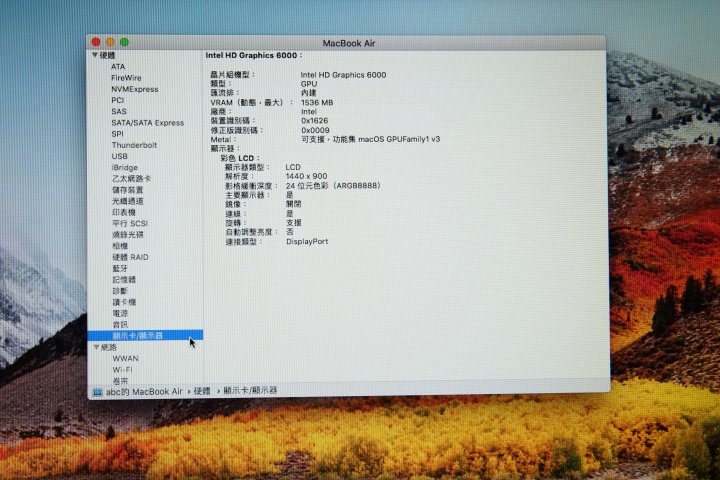Viewport: 720px width, 480px height.
Task: Click the MacBook Air window title
Action: point(349,43)
